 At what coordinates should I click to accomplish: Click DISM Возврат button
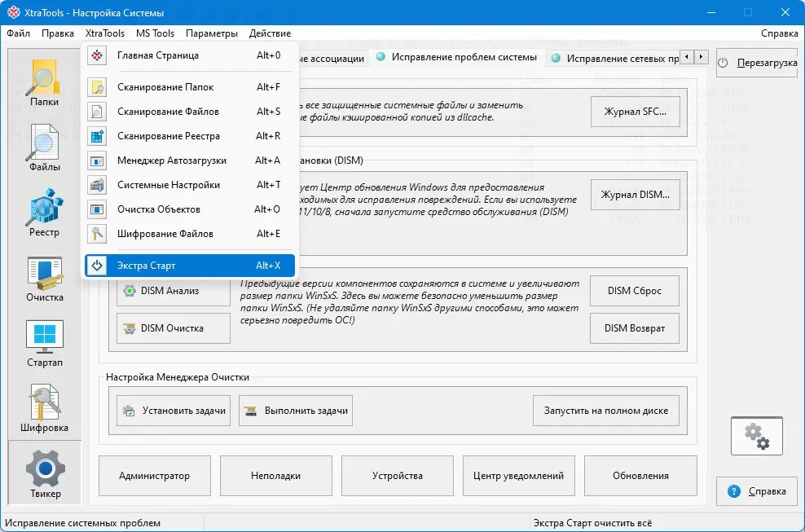(635, 328)
